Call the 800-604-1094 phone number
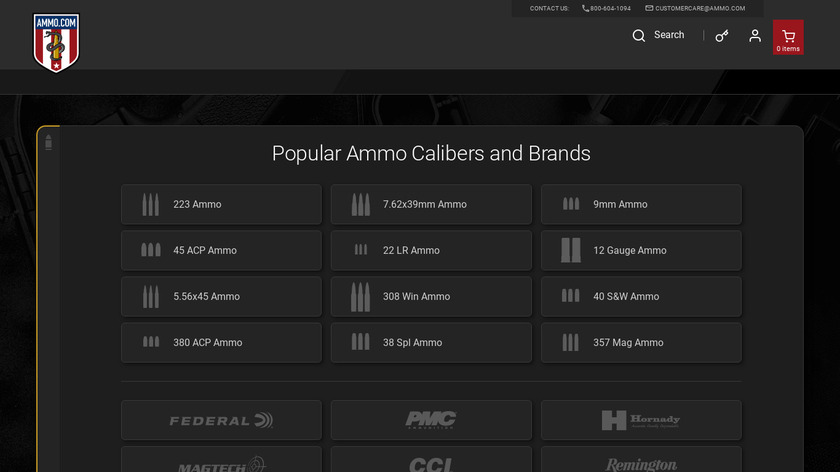Screen dimensions: 840x472 pos(610,9)
